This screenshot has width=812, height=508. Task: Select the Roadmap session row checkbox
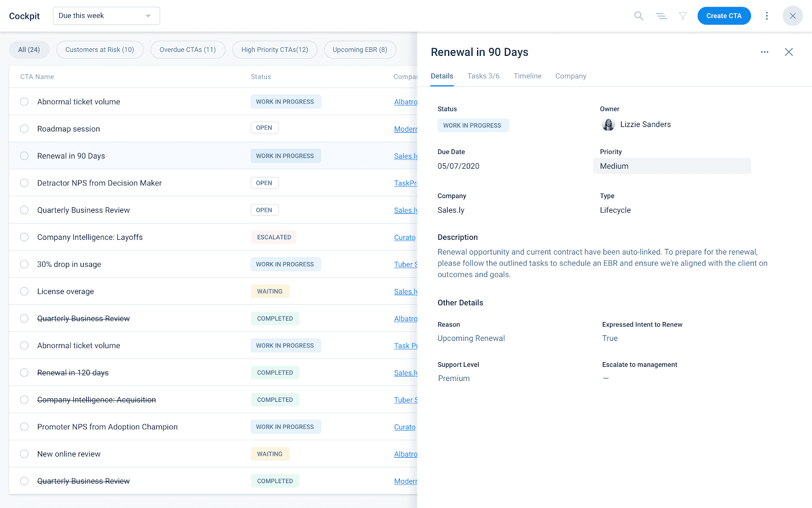click(x=24, y=129)
